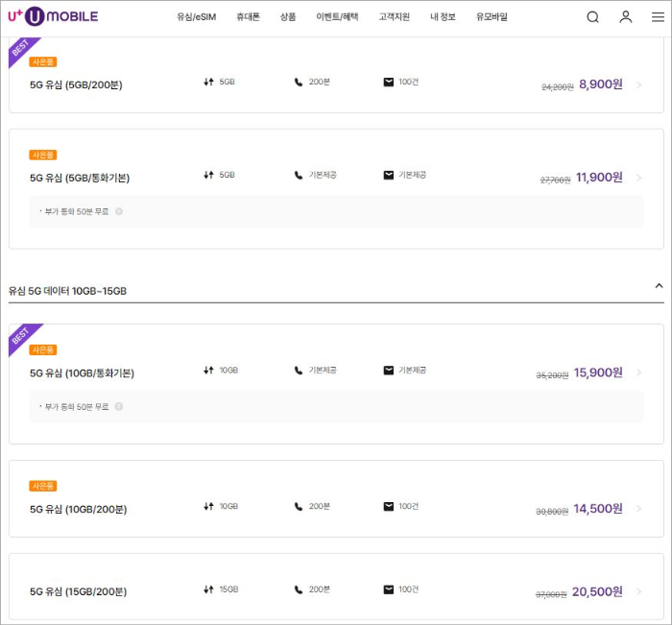Viewport: 672px width, 625px height.
Task: Select plan 5G 유심 (5GB/통화기본)
Action: pyautogui.click(x=80, y=178)
